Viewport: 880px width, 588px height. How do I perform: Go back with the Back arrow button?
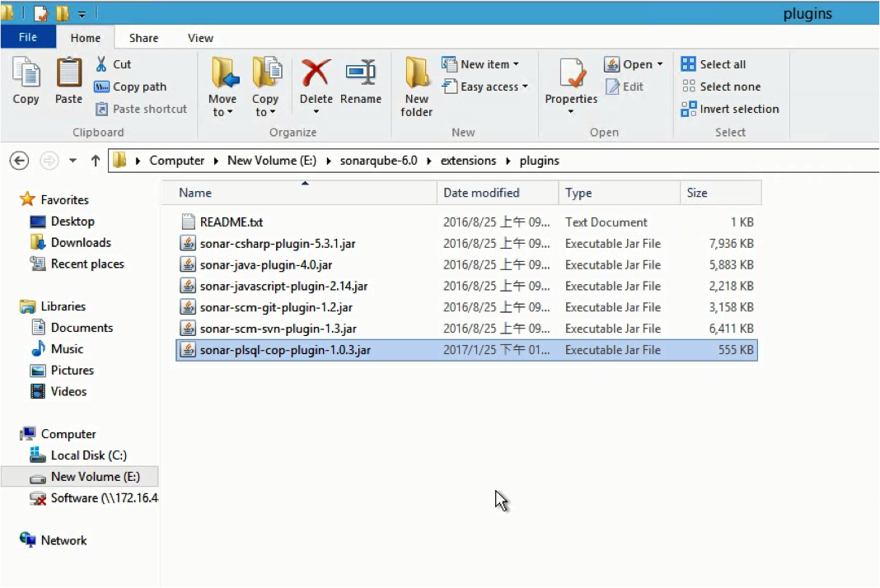(19, 161)
